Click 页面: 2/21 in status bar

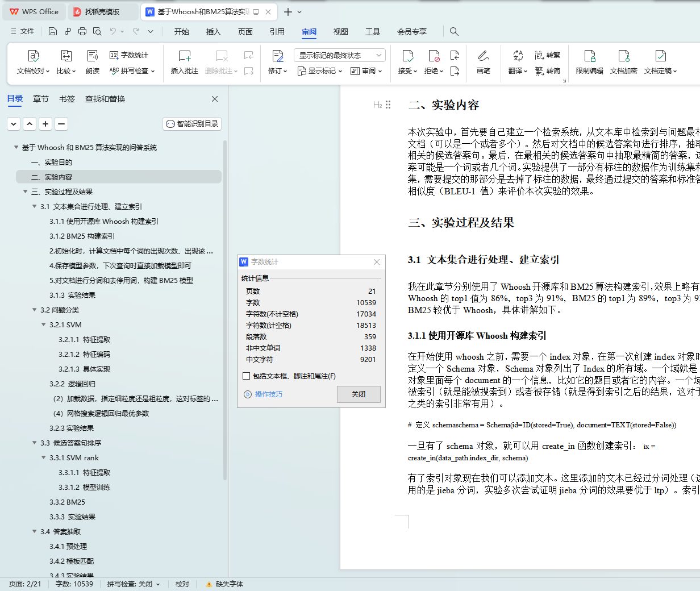[x=25, y=584]
